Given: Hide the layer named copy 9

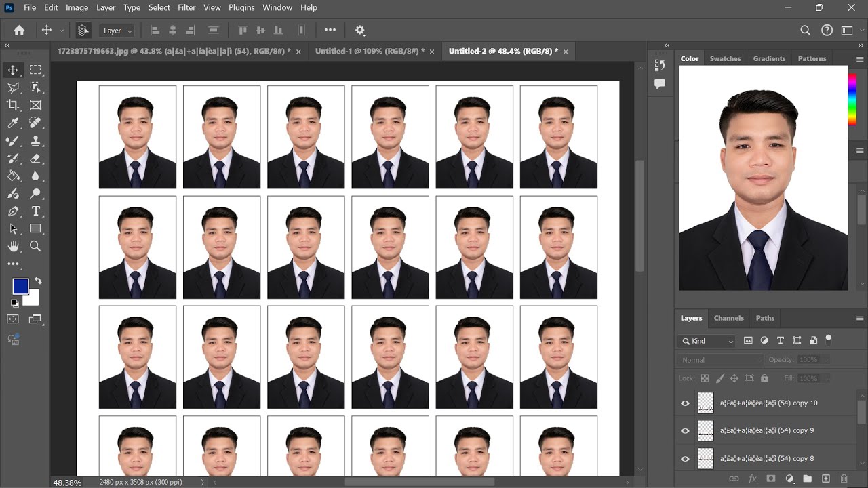Looking at the screenshot, I should (x=685, y=431).
